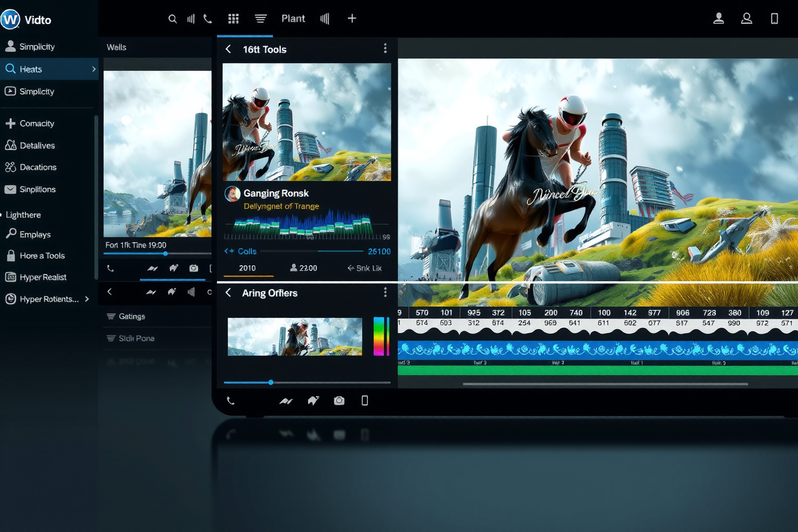Screen dimensions: 798x532
Task: Click the camera icon in bottom toolbar
Action: [x=339, y=401]
